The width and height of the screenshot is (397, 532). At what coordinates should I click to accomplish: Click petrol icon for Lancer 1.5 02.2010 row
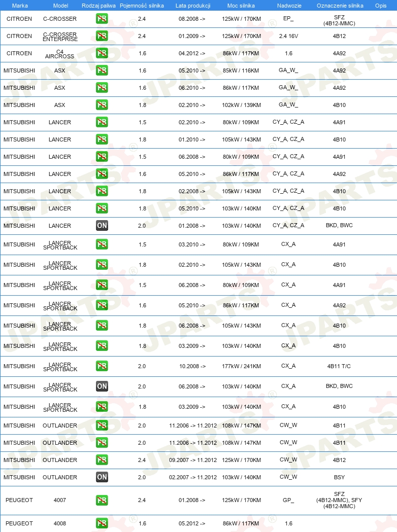click(x=102, y=122)
